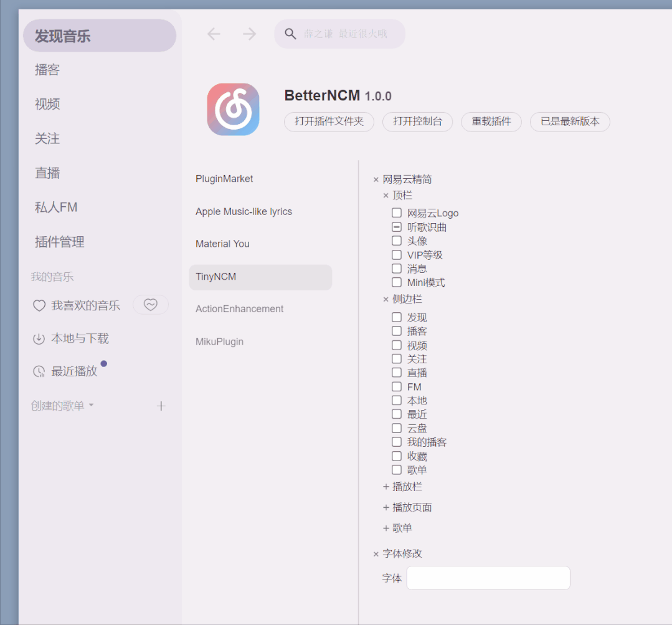The height and width of the screenshot is (625, 672).
Task: Click the search box field
Action: click(339, 34)
